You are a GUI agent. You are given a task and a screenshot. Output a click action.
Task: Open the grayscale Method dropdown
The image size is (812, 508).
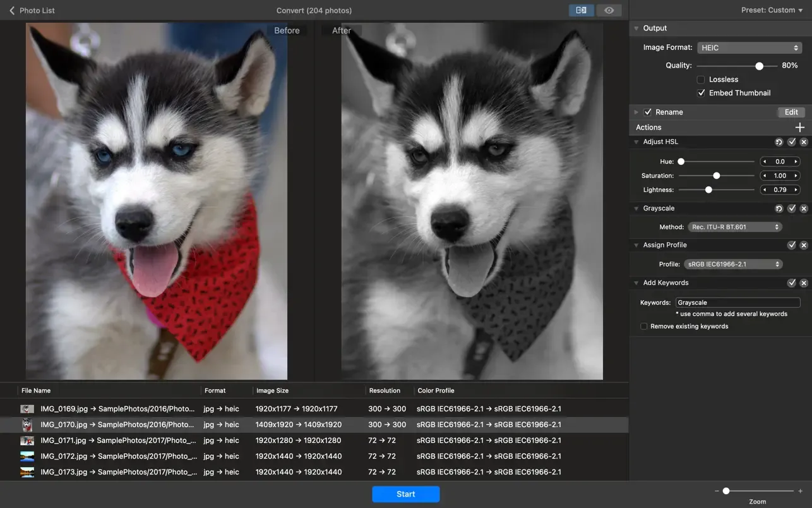click(x=735, y=227)
